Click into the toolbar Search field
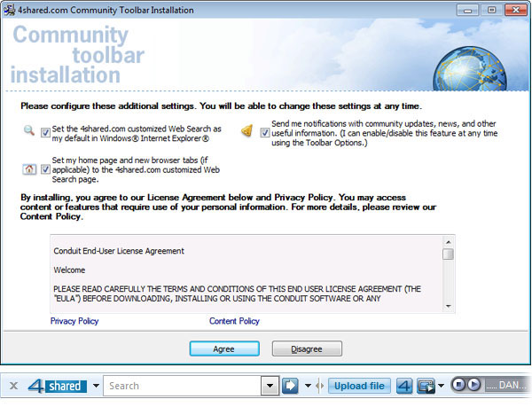Image resolution: width=532 pixels, height=407 pixels. pyautogui.click(x=183, y=386)
